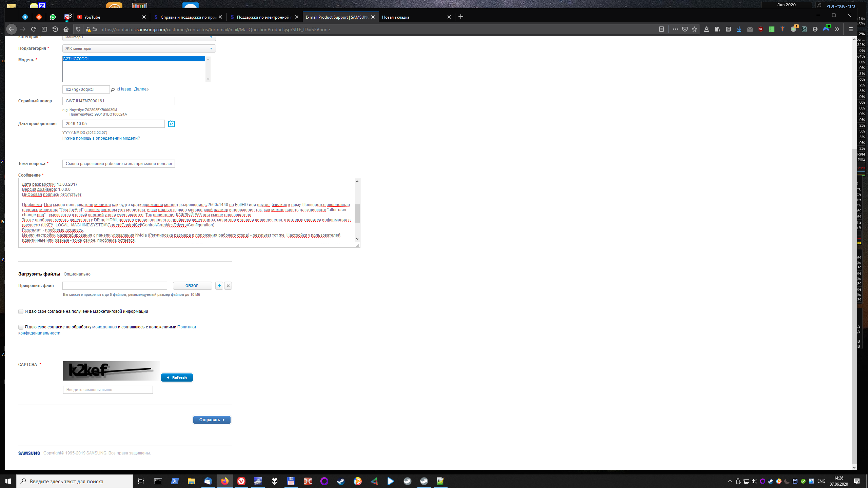Submit form with Отправить button
The width and height of the screenshot is (868, 488).
(212, 420)
